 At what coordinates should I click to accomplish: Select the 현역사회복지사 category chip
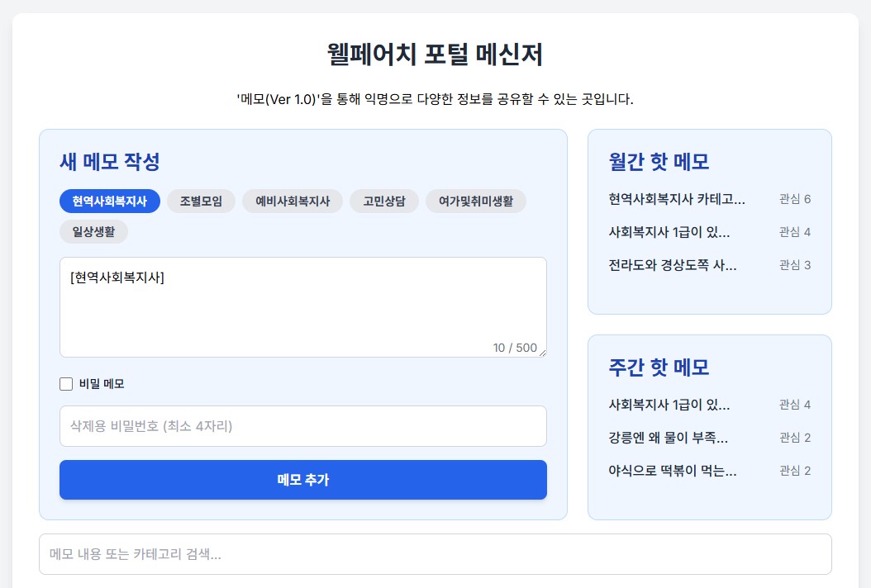coord(109,201)
